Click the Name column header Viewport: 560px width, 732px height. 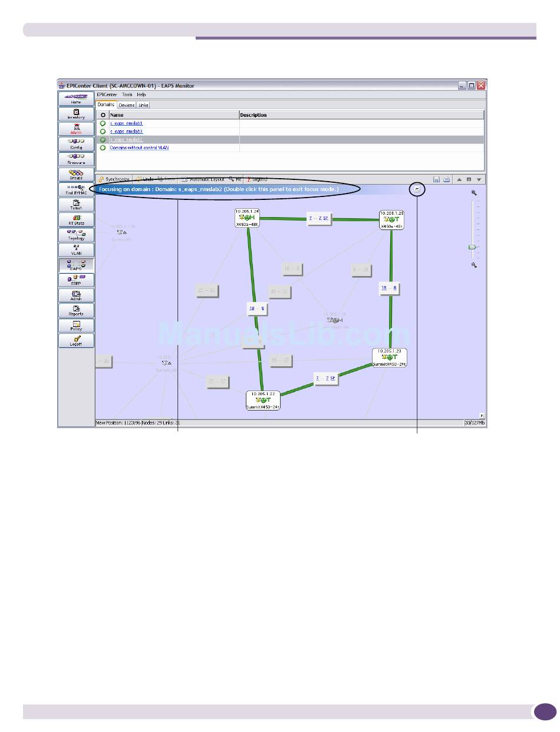(x=174, y=115)
